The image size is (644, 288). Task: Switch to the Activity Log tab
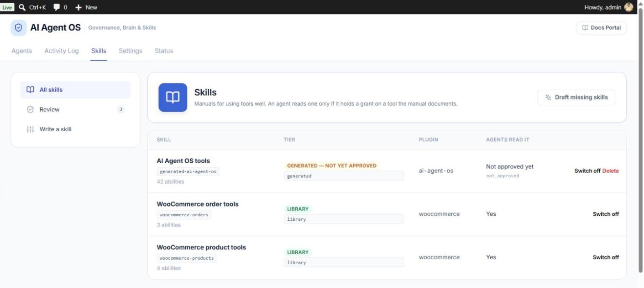tap(62, 51)
